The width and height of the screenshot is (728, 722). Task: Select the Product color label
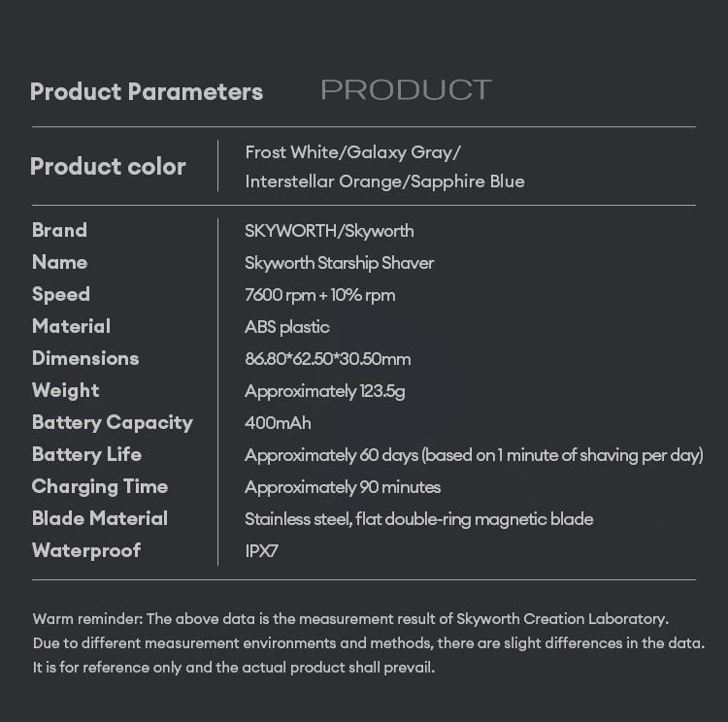pyautogui.click(x=108, y=167)
